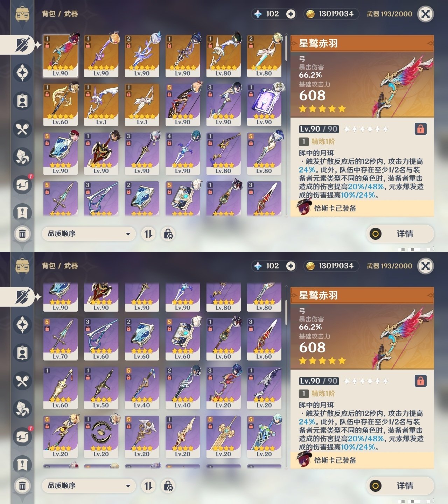448x504 pixels.
Task: Select the Materials tab in lower sidebar
Action: click(x=22, y=409)
